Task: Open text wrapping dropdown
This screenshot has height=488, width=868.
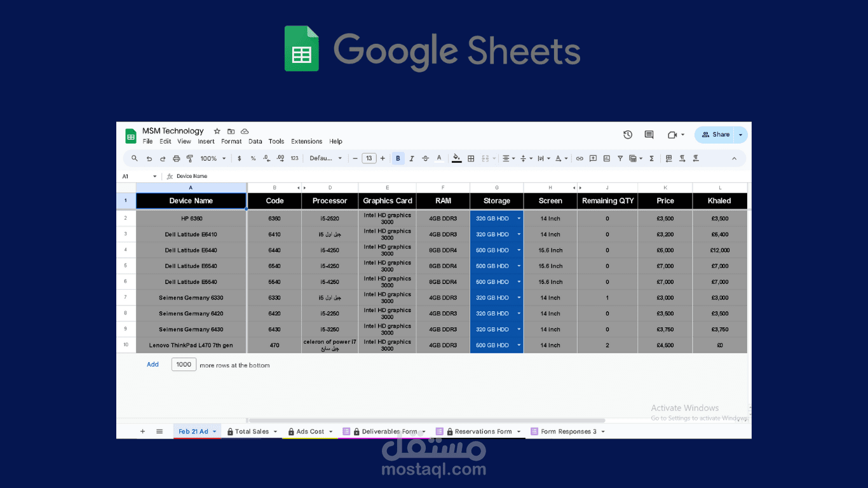Action: [543, 159]
